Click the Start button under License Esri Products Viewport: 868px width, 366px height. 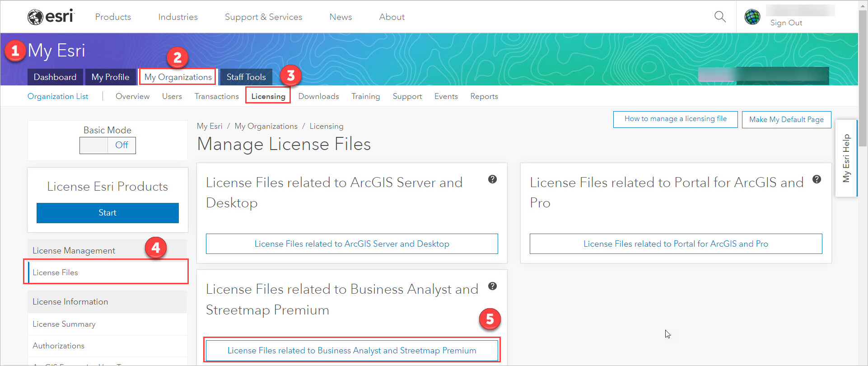tap(107, 213)
